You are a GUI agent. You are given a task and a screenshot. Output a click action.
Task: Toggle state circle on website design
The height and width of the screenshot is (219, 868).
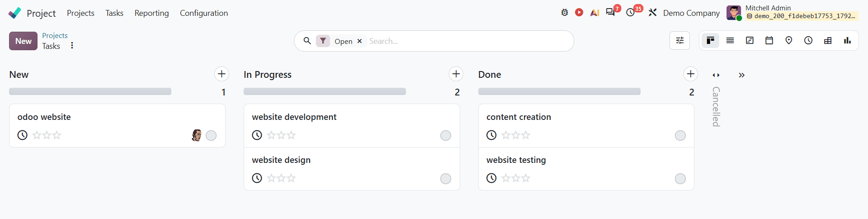tap(446, 179)
